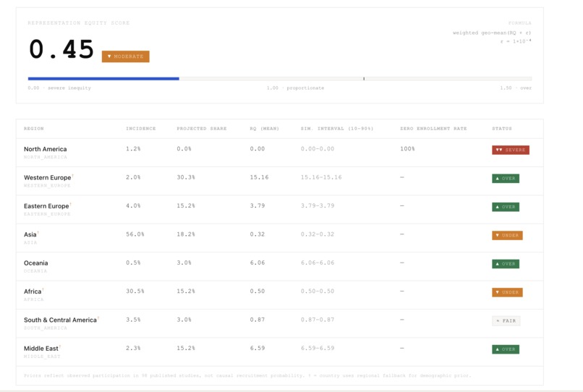The image size is (583, 392).
Task: Select the North America region row
Action: pos(280,153)
